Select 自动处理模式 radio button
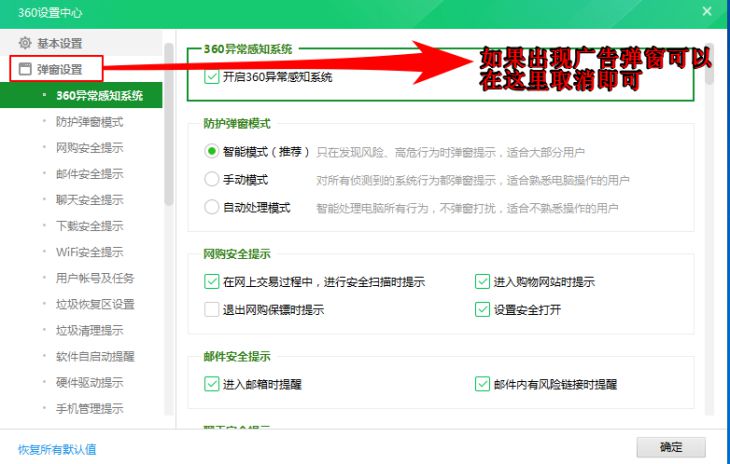 (211, 207)
